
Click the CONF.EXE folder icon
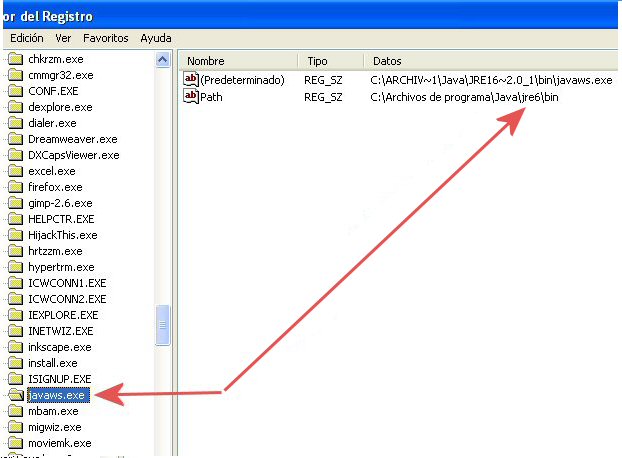[x=15, y=91]
